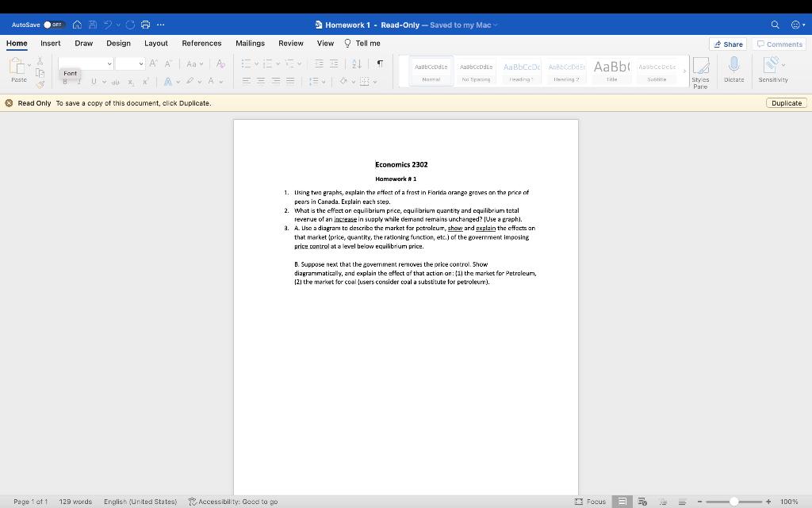The image size is (812, 508).
Task: Toggle Italic formatting
Action: tap(79, 82)
